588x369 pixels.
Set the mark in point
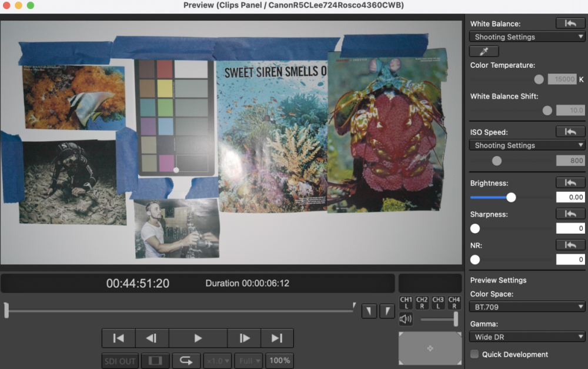tap(369, 311)
